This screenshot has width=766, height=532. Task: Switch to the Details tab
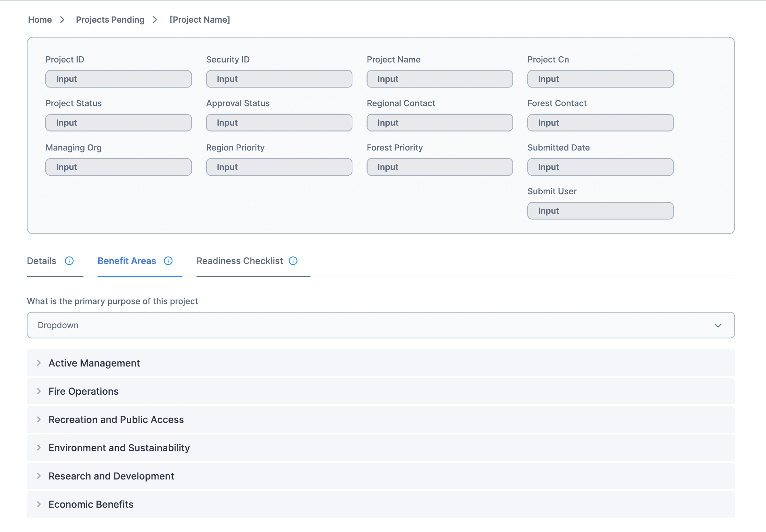[42, 261]
